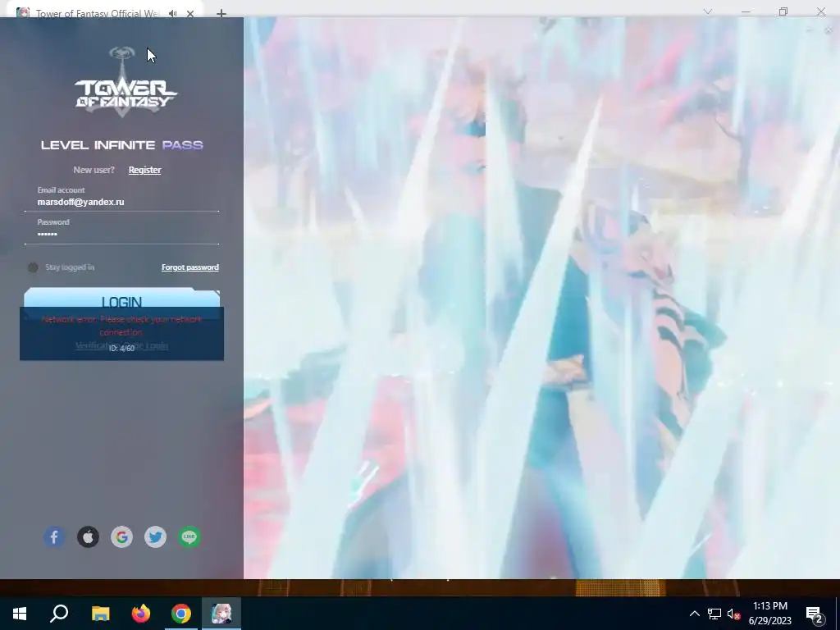Click the Tower of Fantasy logo
Viewport: 840px width, 630px height.
126,82
